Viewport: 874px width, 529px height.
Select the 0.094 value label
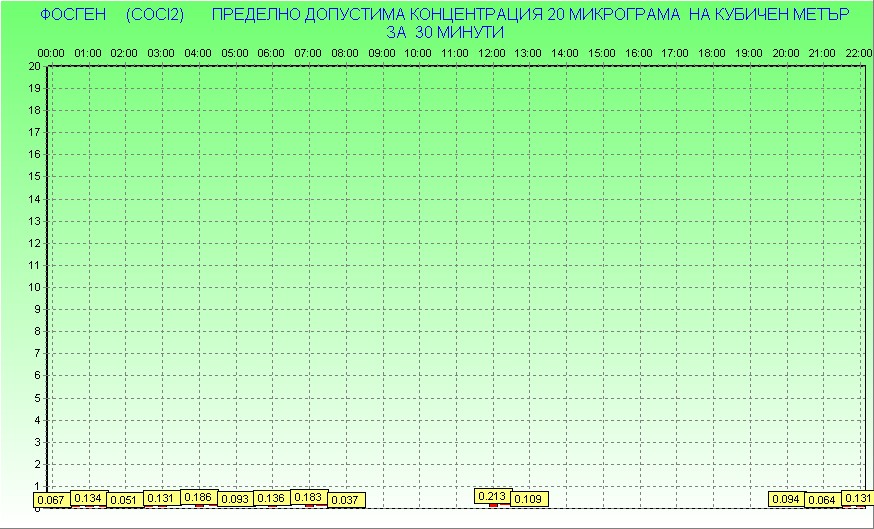click(787, 499)
